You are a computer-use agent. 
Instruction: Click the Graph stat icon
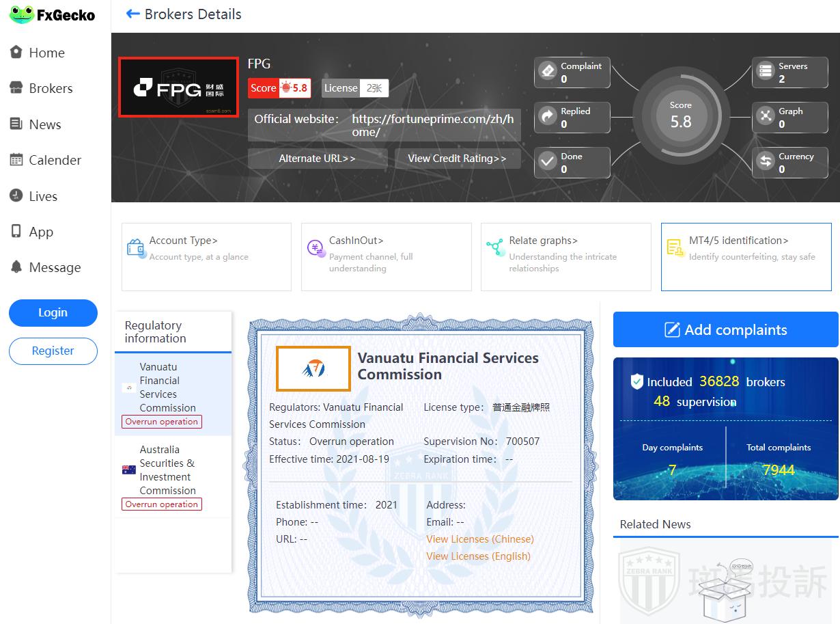(766, 117)
